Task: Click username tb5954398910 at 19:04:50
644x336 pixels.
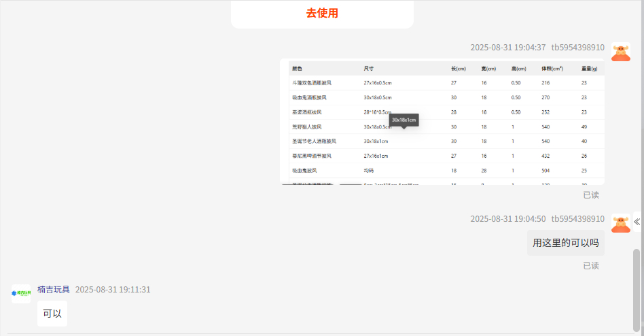Action: (x=577, y=218)
